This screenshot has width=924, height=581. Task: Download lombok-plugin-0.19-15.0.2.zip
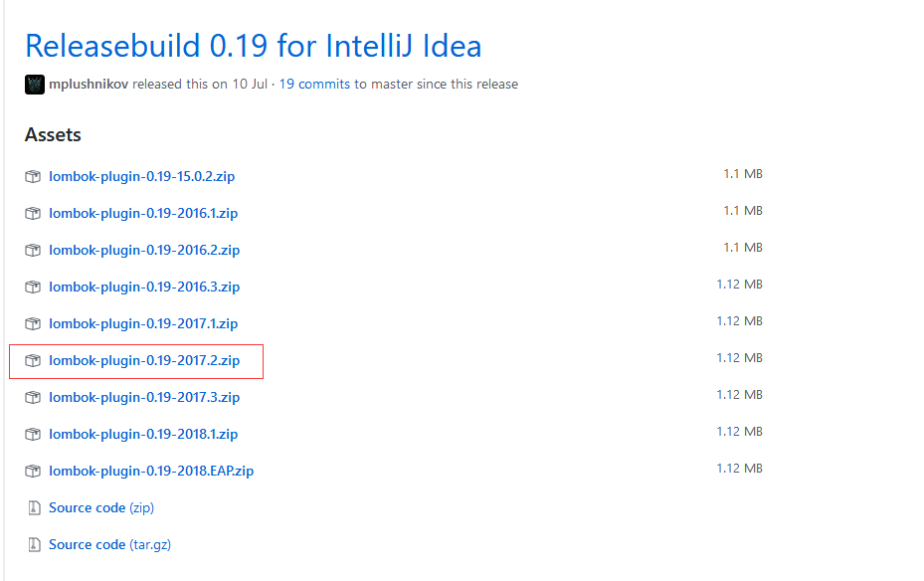click(141, 177)
